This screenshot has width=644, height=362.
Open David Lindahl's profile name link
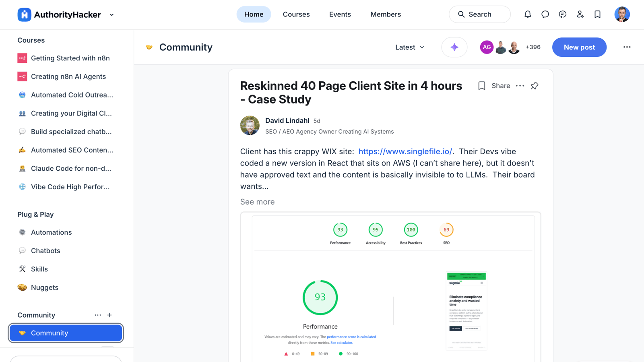click(287, 120)
